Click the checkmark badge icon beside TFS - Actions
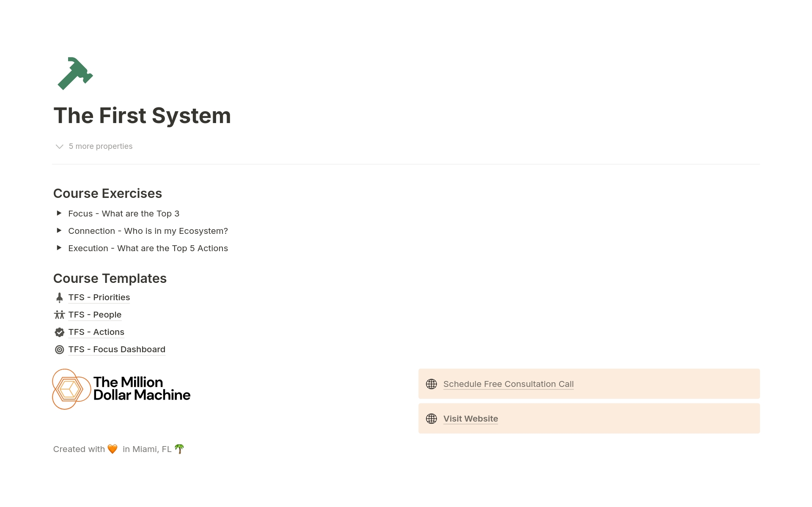Image resolution: width=812 pixels, height=507 pixels. tap(60, 332)
